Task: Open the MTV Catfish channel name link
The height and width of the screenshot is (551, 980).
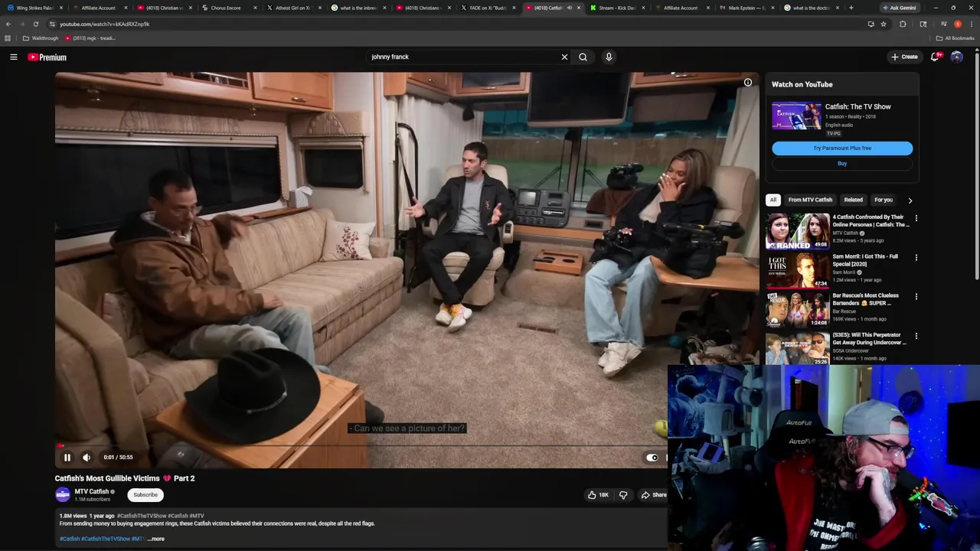Action: click(x=92, y=491)
